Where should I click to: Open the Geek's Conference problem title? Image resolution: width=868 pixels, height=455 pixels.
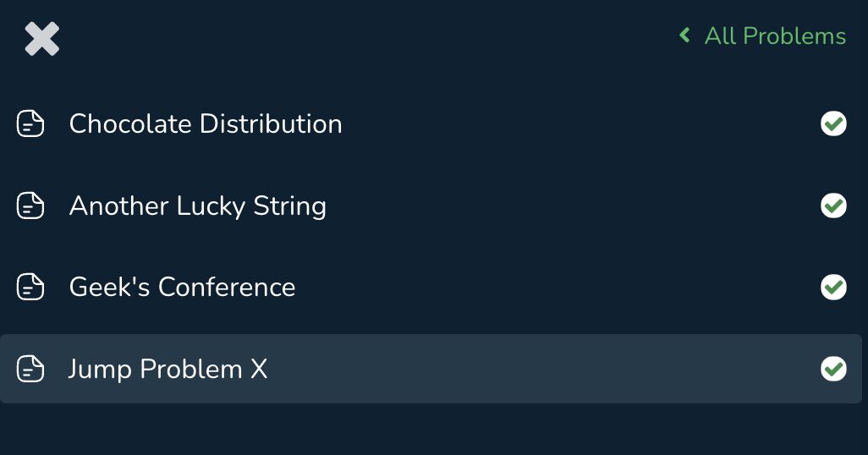[182, 287]
